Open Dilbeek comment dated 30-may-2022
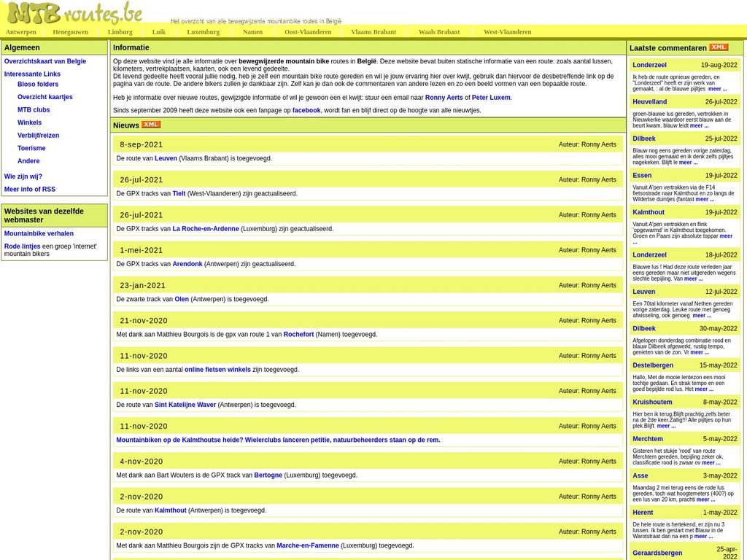This screenshot has height=560, width=747. click(x=644, y=328)
